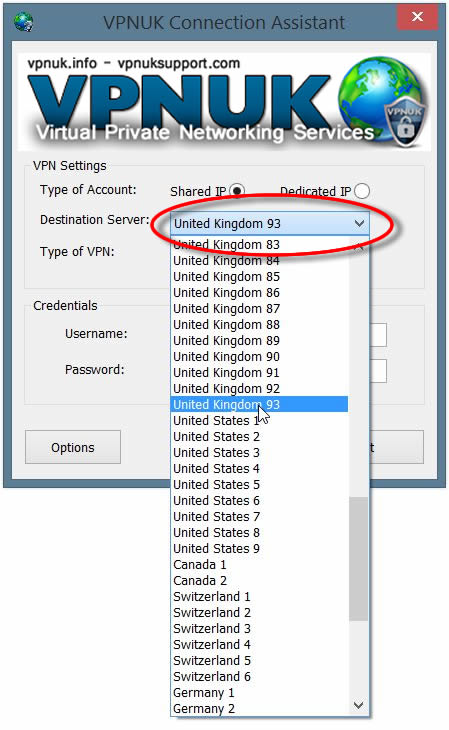The width and height of the screenshot is (449, 730).
Task: Select the Shared IP radio button
Action: (237, 191)
